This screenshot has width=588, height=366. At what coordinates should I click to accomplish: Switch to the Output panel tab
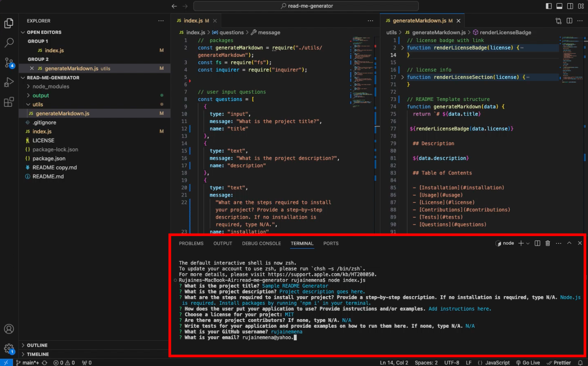click(x=223, y=243)
